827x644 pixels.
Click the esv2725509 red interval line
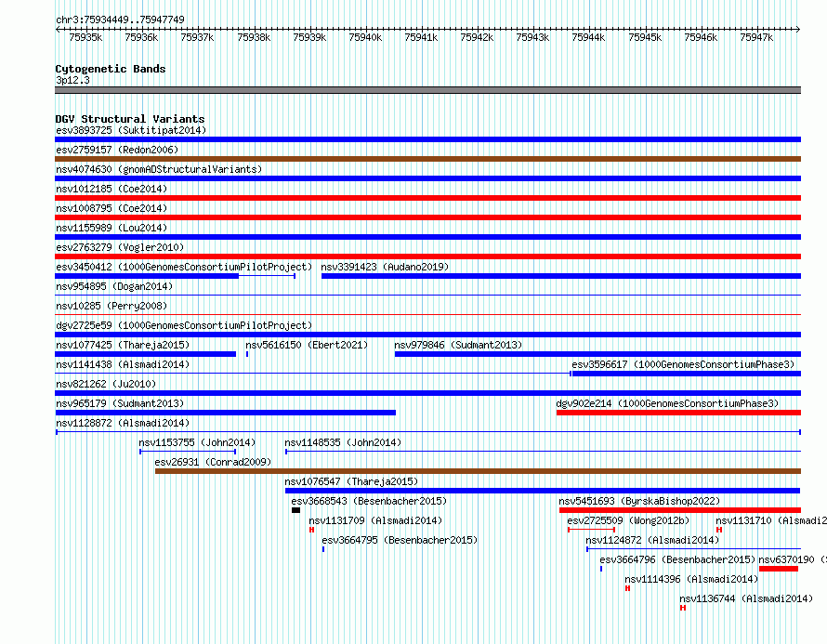click(591, 530)
